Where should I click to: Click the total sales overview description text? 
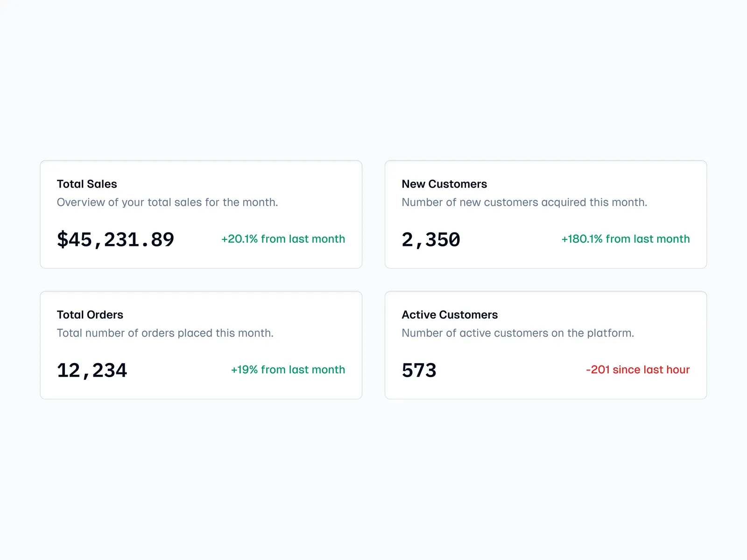[x=167, y=202]
